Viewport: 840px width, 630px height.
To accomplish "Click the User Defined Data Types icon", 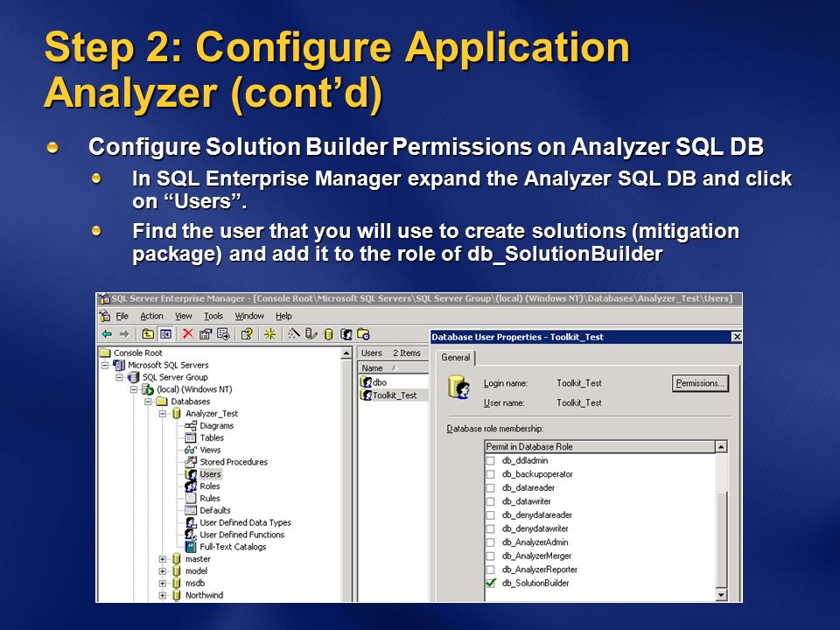I will click(x=190, y=522).
